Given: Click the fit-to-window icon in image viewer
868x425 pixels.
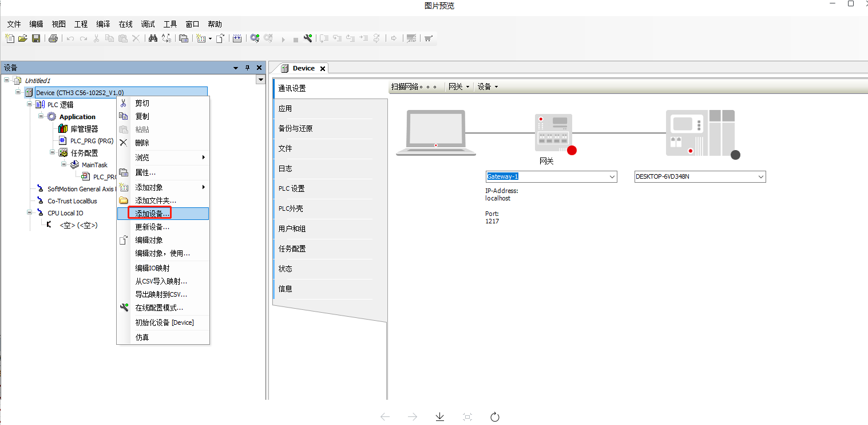Looking at the screenshot, I should [x=467, y=416].
